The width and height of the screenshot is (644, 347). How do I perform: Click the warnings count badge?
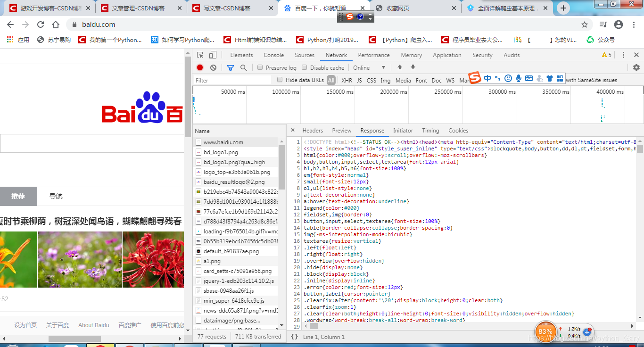(607, 55)
